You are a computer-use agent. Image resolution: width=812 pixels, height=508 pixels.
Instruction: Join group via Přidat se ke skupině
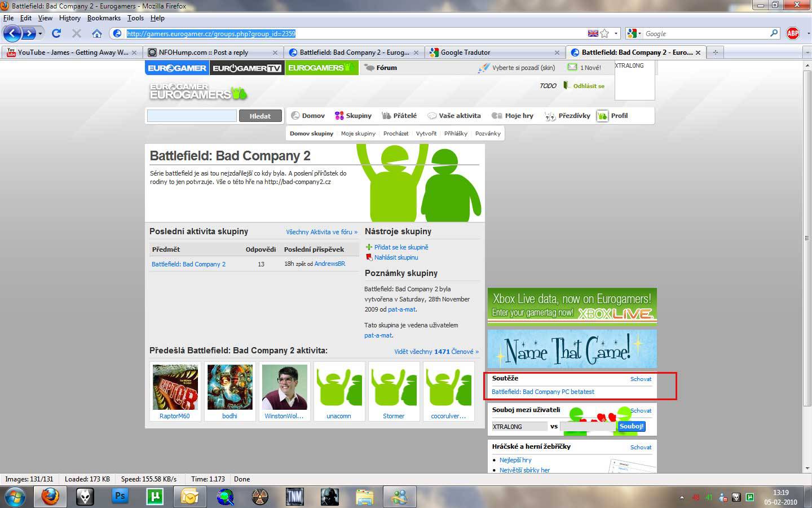[397, 247]
